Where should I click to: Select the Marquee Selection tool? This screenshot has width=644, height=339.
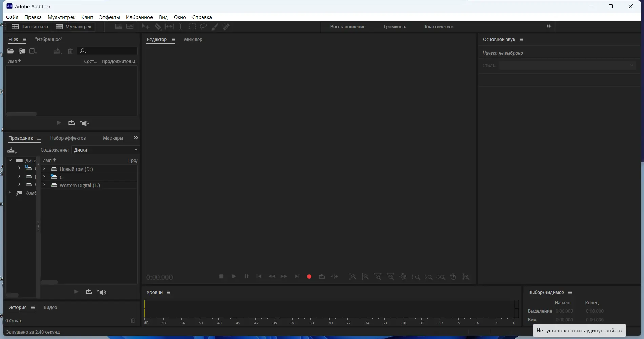(x=193, y=26)
